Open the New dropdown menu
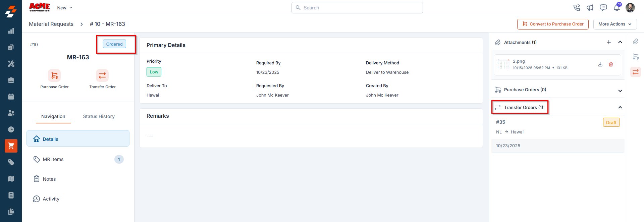This screenshot has height=222, width=644. tap(65, 8)
